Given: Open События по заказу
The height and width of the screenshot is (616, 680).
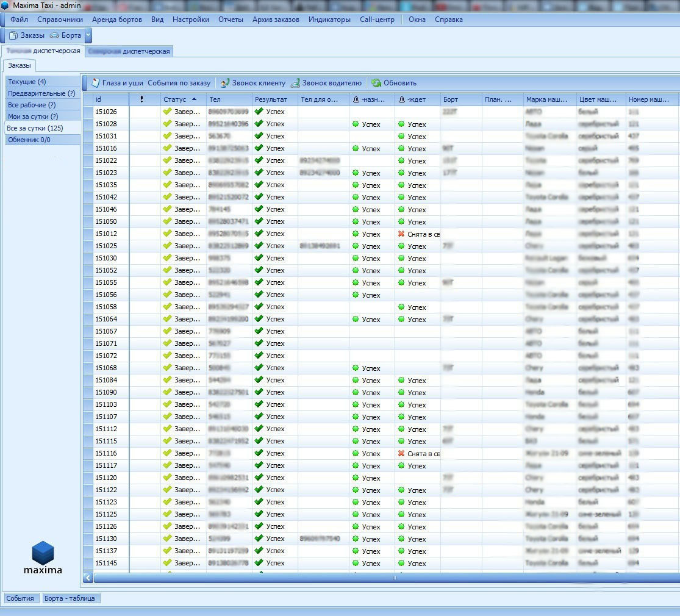Looking at the screenshot, I should click(x=179, y=83).
